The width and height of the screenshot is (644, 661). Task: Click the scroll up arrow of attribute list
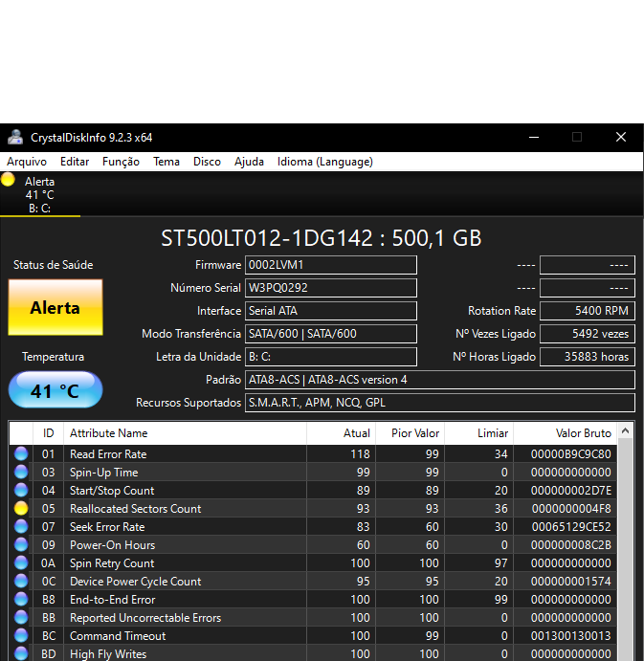coord(626,430)
